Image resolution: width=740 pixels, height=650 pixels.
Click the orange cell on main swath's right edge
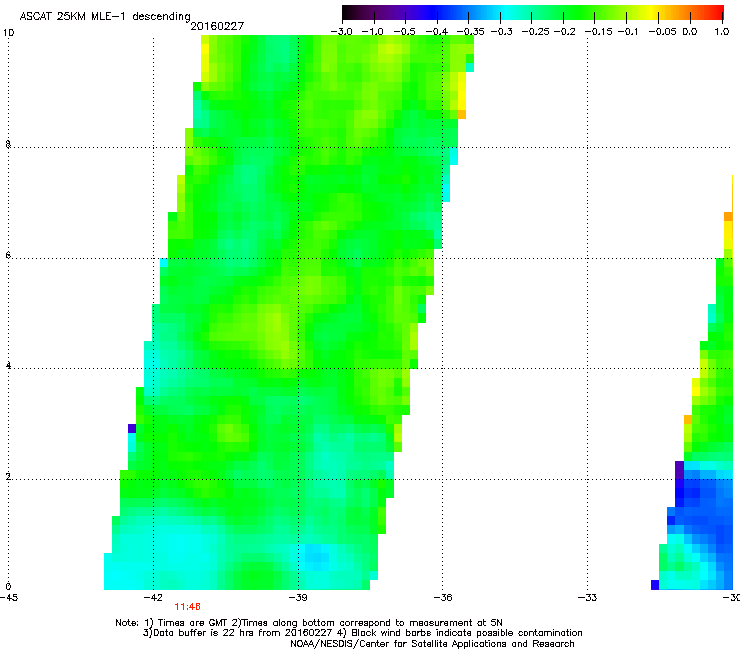pos(462,114)
